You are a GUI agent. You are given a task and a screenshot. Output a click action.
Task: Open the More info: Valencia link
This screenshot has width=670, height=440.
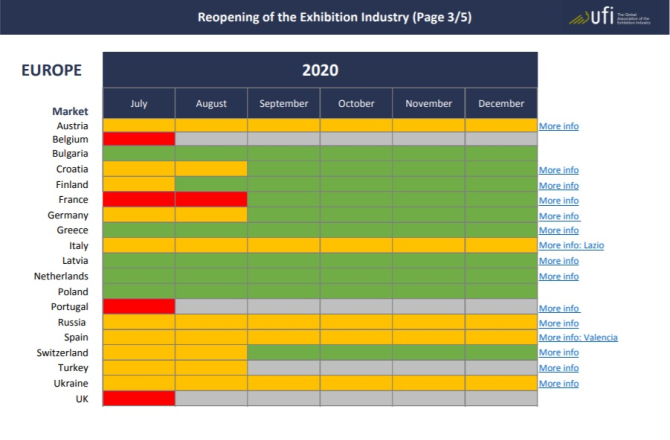click(x=577, y=337)
